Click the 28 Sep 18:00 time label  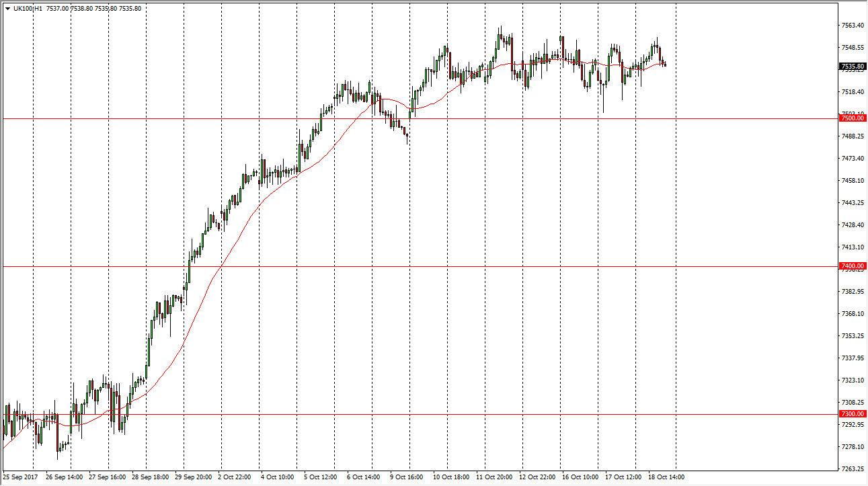coord(150,477)
